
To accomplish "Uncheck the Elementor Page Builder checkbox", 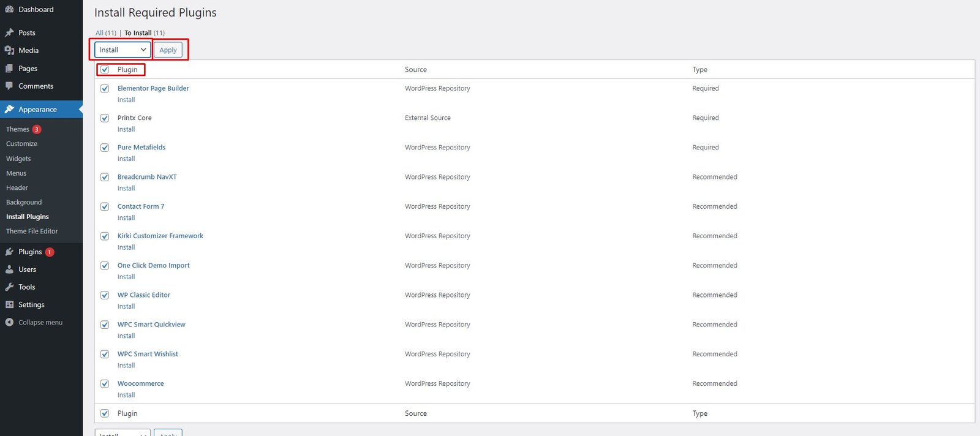I will [105, 88].
